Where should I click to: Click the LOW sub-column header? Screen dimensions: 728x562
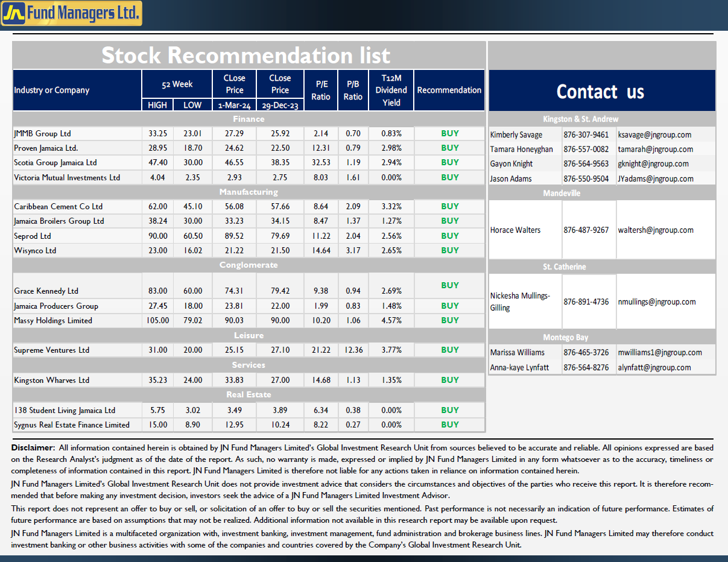point(192,105)
